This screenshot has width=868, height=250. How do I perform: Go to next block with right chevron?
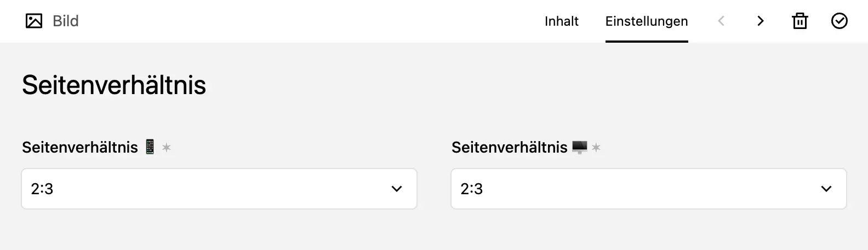click(x=760, y=21)
